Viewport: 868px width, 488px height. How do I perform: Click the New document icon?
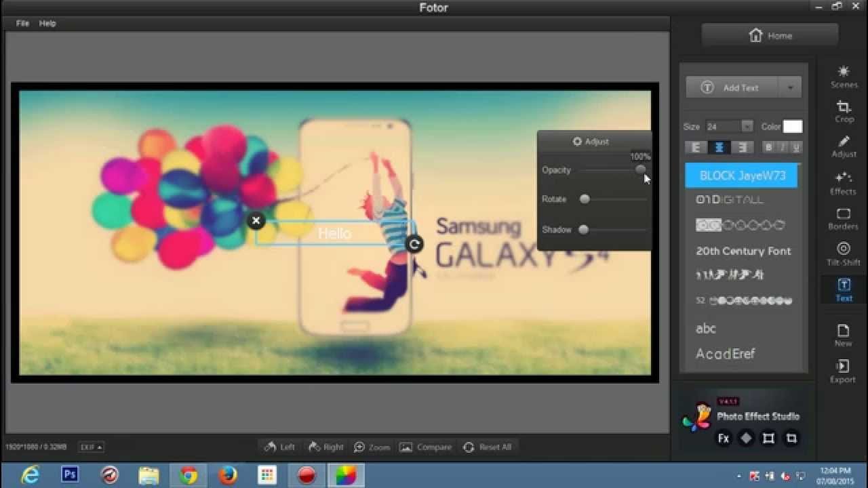(x=844, y=335)
